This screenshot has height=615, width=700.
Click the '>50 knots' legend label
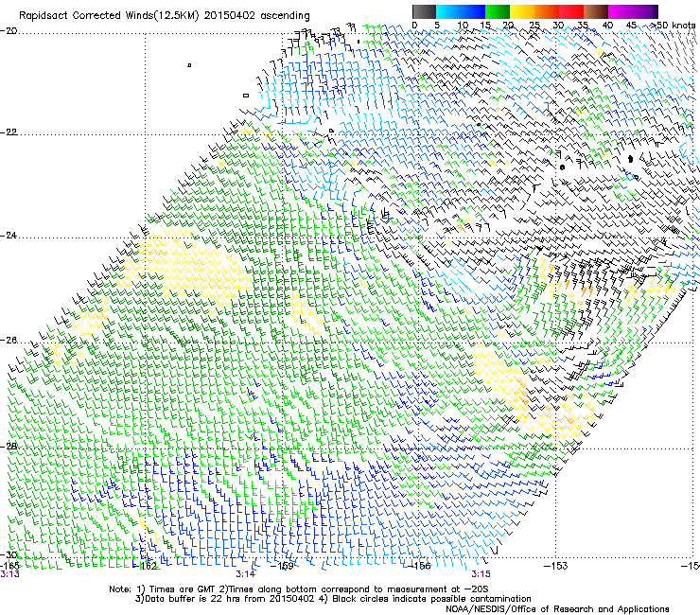coord(673,25)
